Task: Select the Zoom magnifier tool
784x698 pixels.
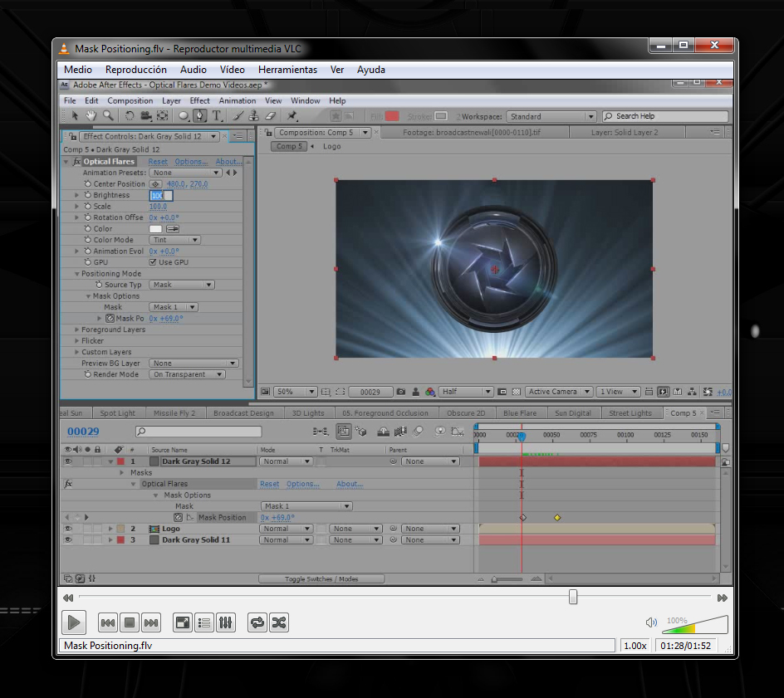Action: click(108, 116)
